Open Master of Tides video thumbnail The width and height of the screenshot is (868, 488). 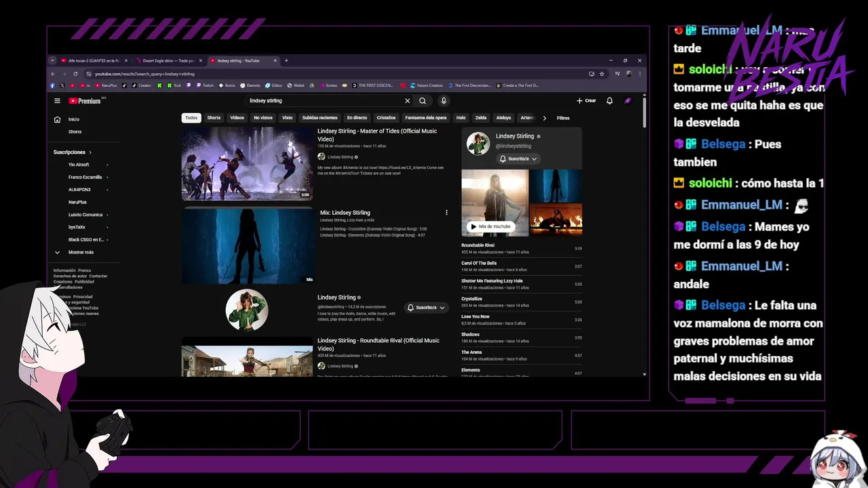point(248,163)
